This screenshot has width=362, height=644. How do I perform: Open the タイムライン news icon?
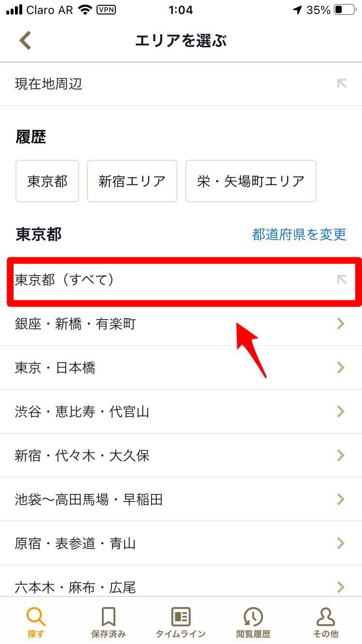pyautogui.click(x=181, y=617)
